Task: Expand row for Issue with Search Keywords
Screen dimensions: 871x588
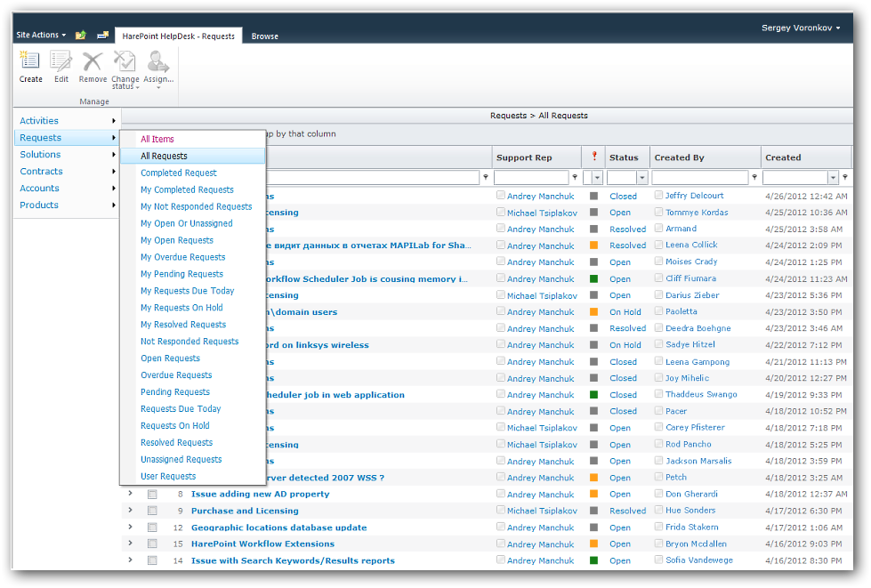Action: (130, 560)
